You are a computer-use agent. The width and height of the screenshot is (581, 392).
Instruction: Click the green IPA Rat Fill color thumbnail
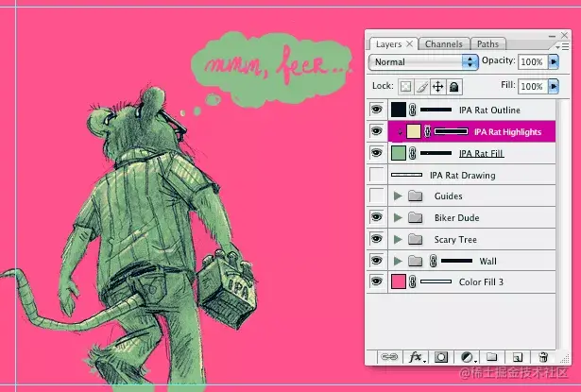point(399,153)
